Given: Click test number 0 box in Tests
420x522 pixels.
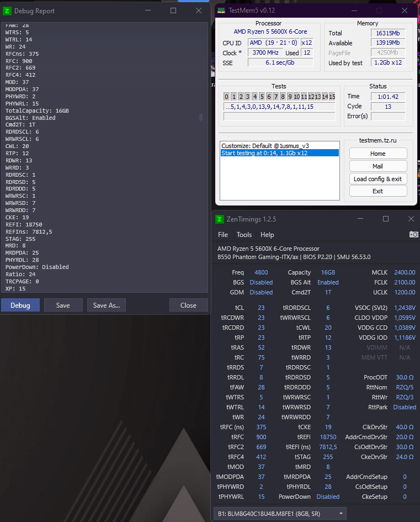Looking at the screenshot, I should 226,97.
